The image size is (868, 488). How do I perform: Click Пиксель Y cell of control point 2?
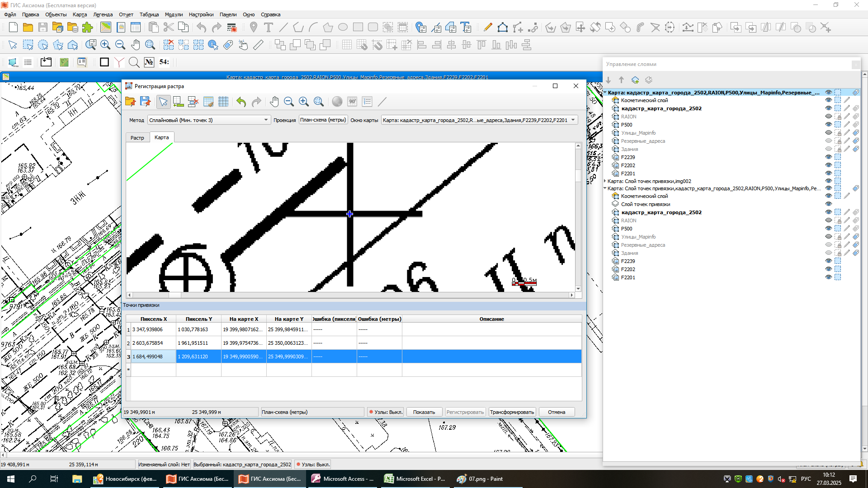click(198, 343)
